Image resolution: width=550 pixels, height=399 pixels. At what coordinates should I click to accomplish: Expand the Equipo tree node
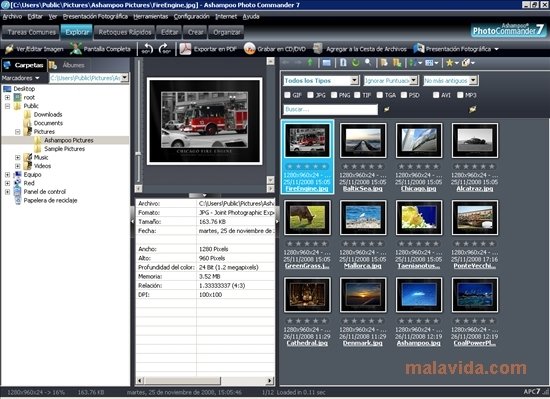click(x=7, y=175)
